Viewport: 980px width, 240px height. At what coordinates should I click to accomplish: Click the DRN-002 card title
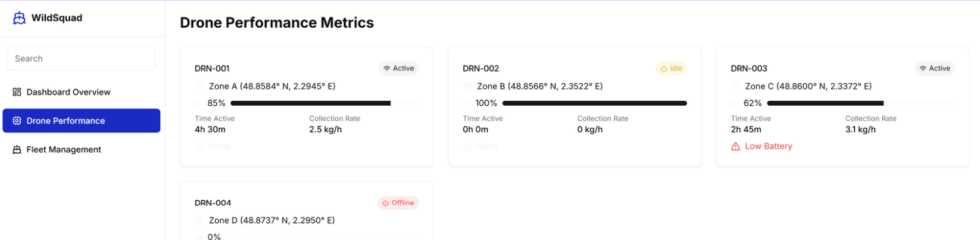[x=481, y=68]
